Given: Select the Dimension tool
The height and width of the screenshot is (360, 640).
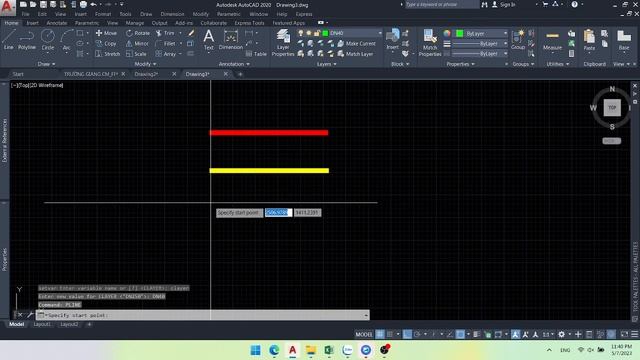Looking at the screenshot, I should (x=231, y=40).
